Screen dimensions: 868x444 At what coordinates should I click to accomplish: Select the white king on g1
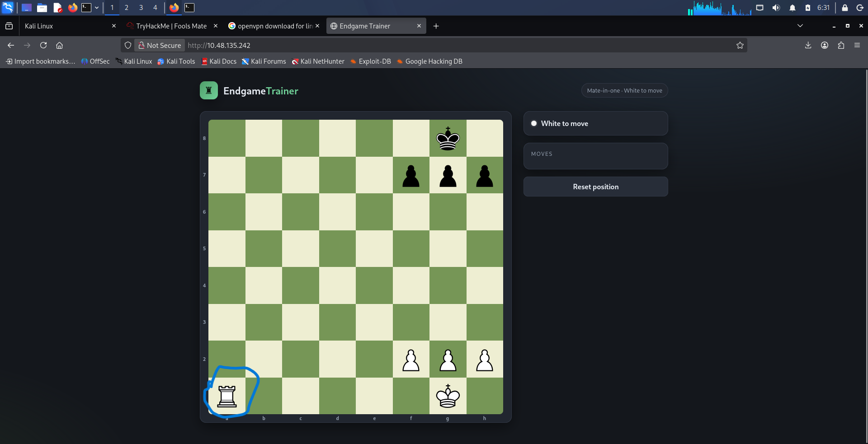(x=448, y=396)
